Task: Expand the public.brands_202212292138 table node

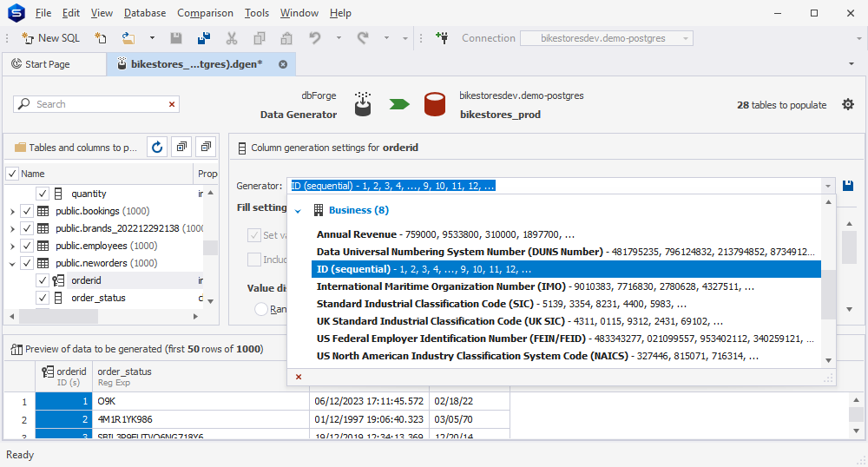Action: pos(12,228)
